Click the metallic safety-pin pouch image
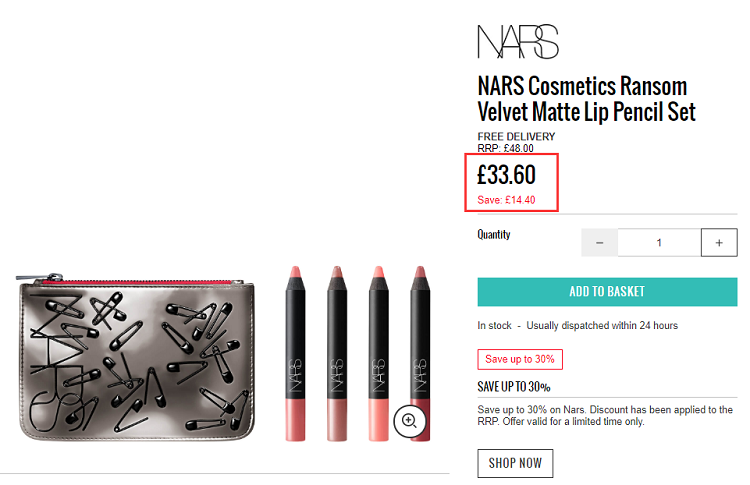 pyautogui.click(x=136, y=357)
